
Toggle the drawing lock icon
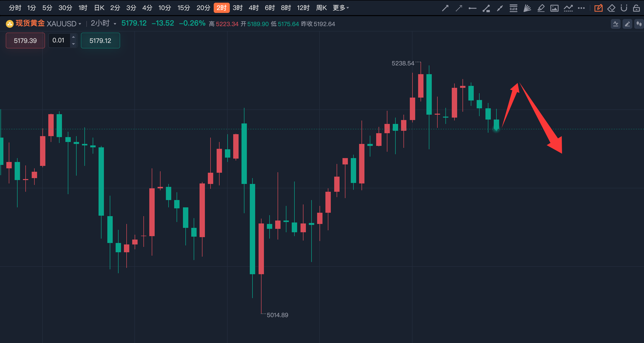pyautogui.click(x=636, y=8)
